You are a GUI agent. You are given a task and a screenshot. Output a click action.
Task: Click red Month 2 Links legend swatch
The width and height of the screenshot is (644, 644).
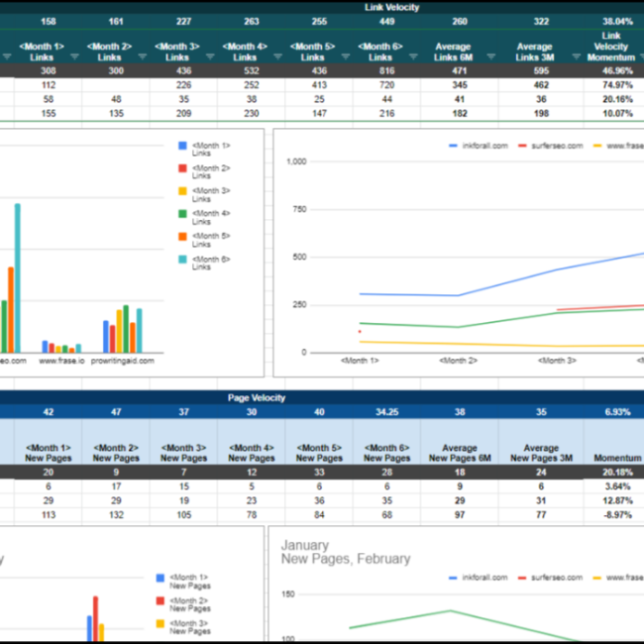tap(182, 168)
